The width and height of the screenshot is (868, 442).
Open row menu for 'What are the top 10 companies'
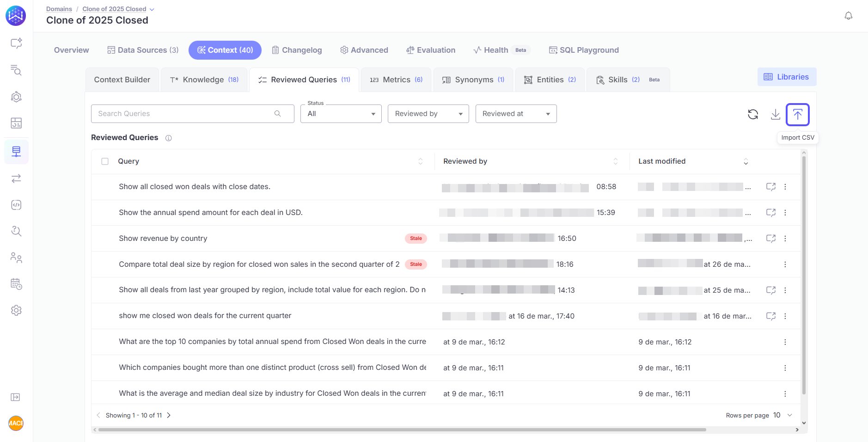click(785, 342)
